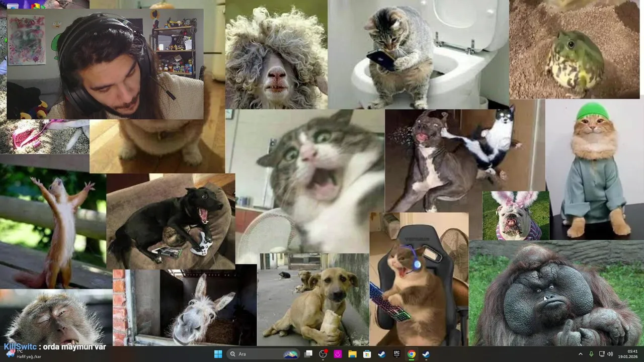Select the black dog with Xbox controller

pyautogui.click(x=171, y=221)
